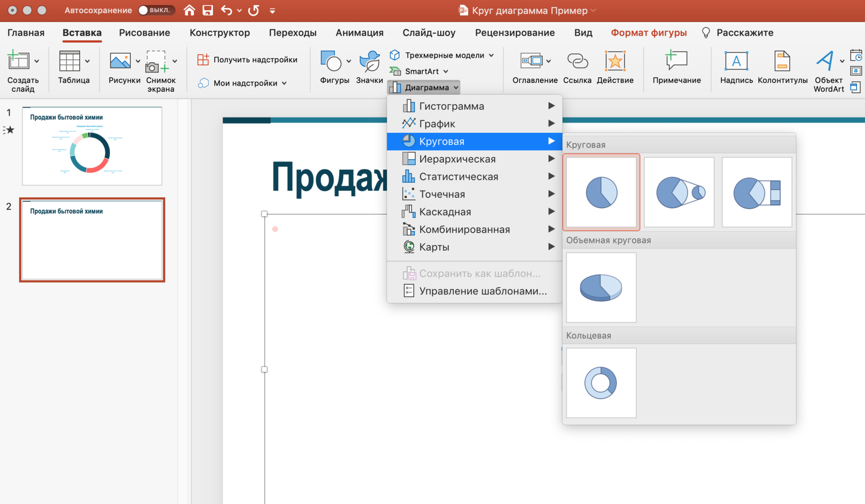The width and height of the screenshot is (865, 504).
Task: Select Иерархическая in chart menu
Action: pos(474,159)
